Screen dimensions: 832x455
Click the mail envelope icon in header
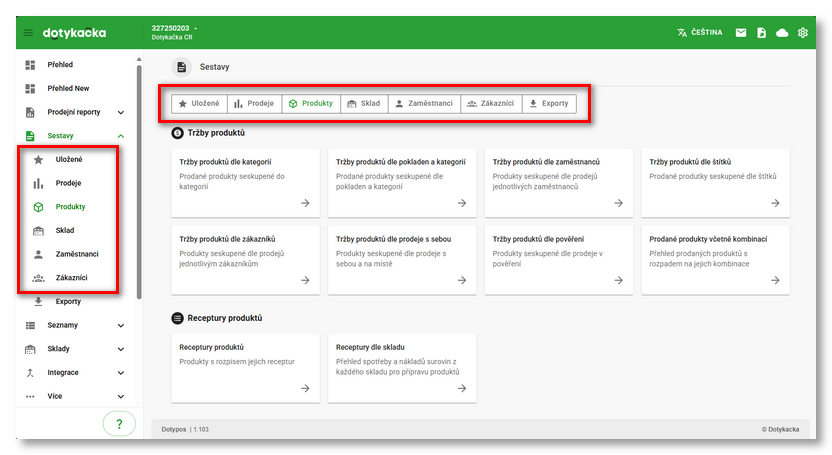click(x=741, y=33)
